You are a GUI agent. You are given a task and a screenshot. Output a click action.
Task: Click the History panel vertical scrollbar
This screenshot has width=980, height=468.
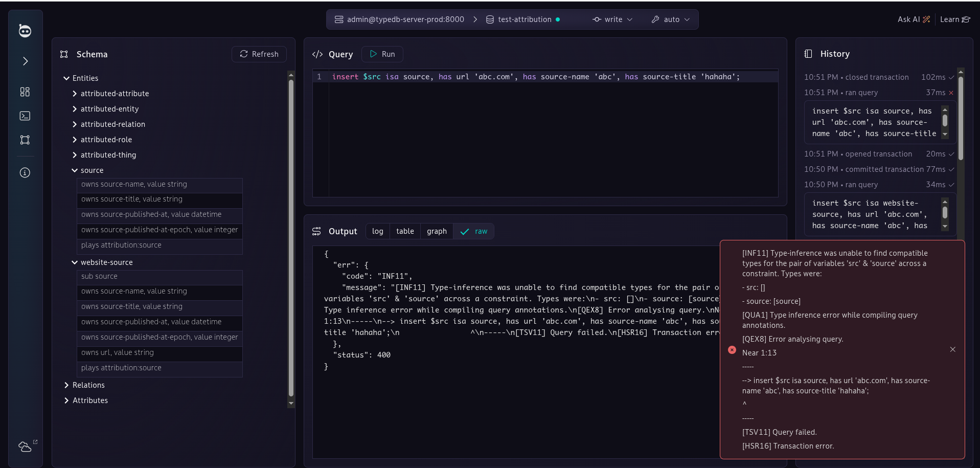961,118
